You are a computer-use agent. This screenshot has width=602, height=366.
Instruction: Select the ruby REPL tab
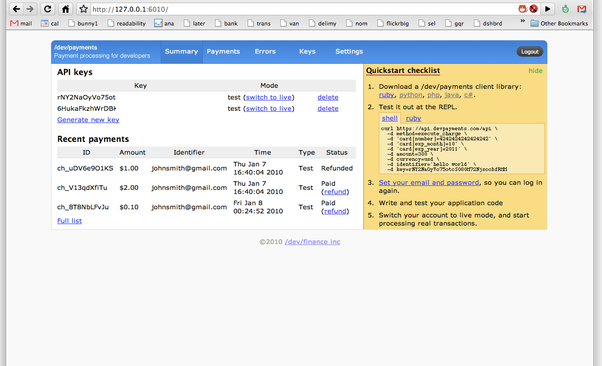tap(413, 118)
